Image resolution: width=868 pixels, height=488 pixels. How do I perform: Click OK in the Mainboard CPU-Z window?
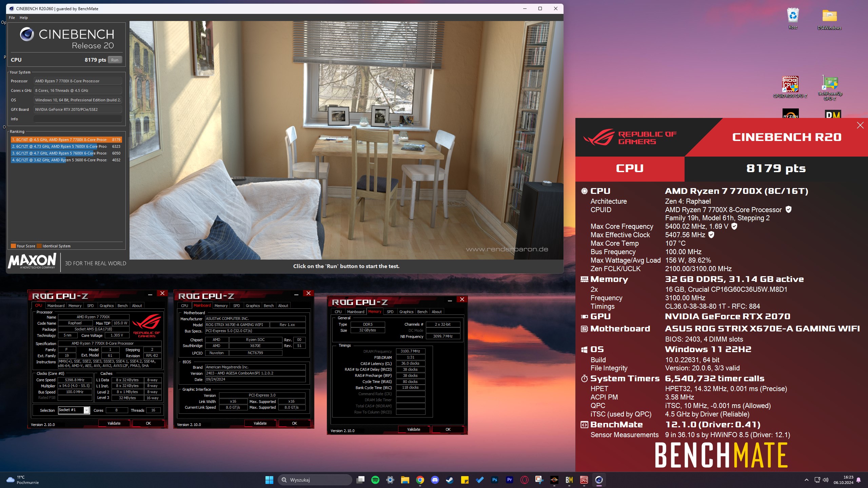[294, 423]
